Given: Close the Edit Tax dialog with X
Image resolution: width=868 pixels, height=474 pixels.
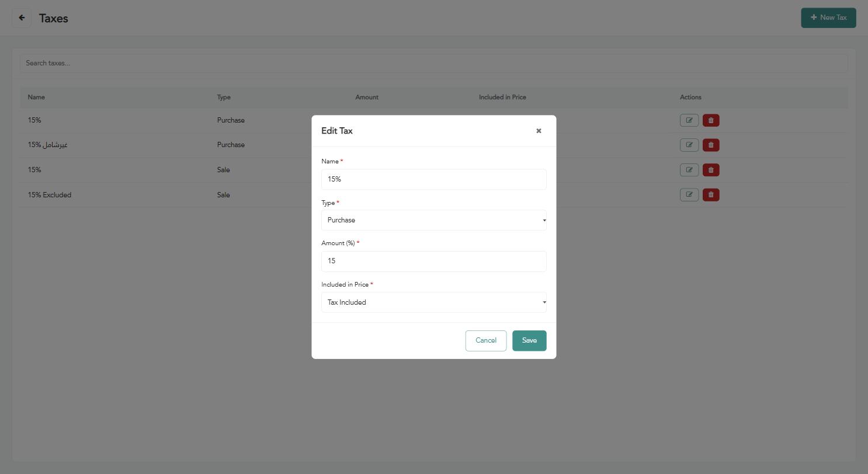Looking at the screenshot, I should (x=539, y=131).
